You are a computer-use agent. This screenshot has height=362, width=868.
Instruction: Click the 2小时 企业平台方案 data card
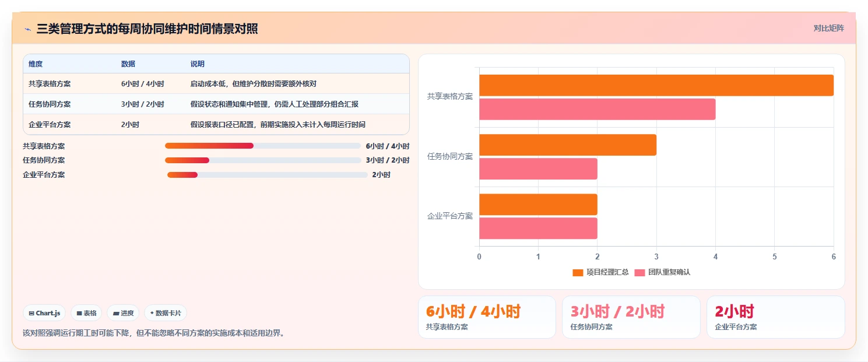[x=775, y=317]
